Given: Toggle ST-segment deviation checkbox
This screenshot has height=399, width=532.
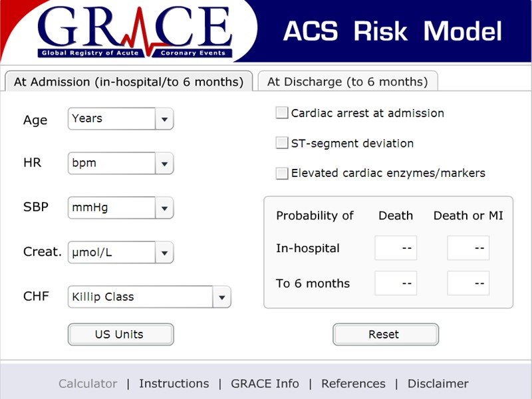Looking at the screenshot, I should (x=282, y=143).
